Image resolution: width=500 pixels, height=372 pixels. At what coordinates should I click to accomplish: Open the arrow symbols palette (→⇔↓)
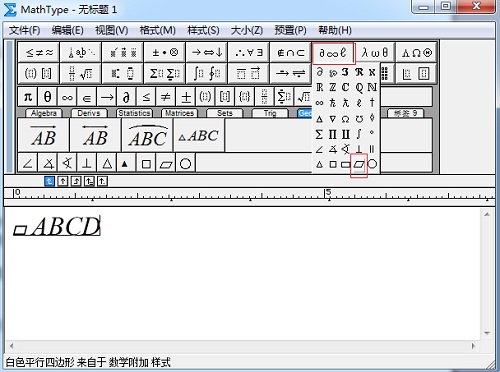point(207,52)
